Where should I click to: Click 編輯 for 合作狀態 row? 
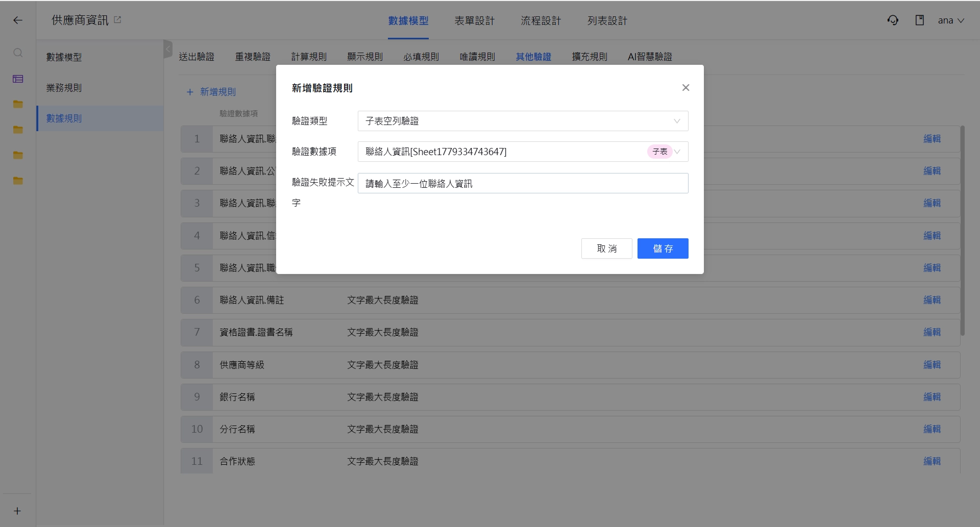click(x=932, y=461)
